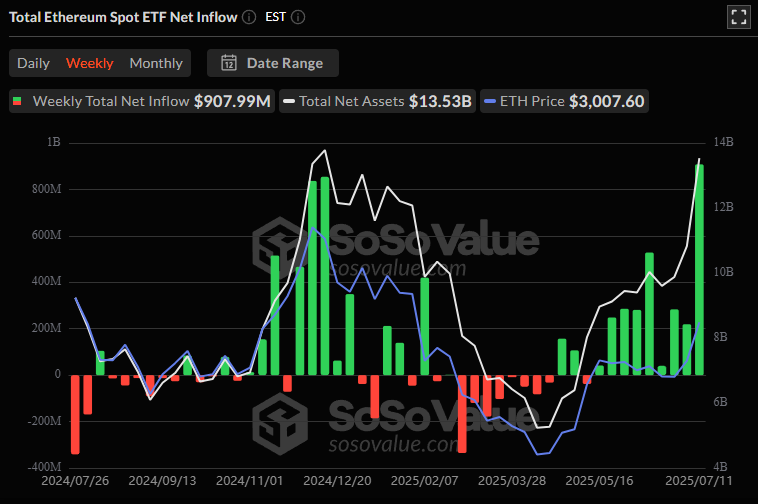This screenshot has width=758, height=504.
Task: Click the EST timezone label
Action: (x=276, y=17)
